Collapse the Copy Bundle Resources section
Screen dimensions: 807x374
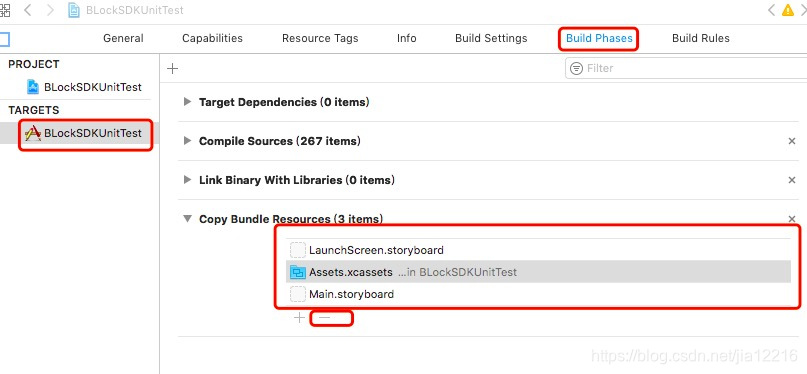coord(187,219)
